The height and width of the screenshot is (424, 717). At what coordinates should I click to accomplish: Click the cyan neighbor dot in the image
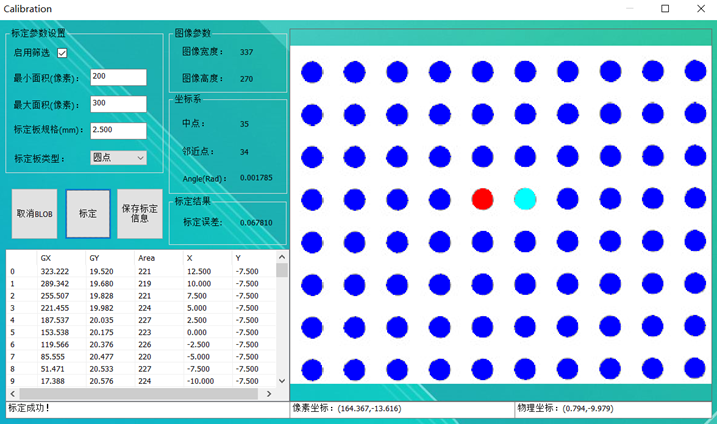point(525,199)
